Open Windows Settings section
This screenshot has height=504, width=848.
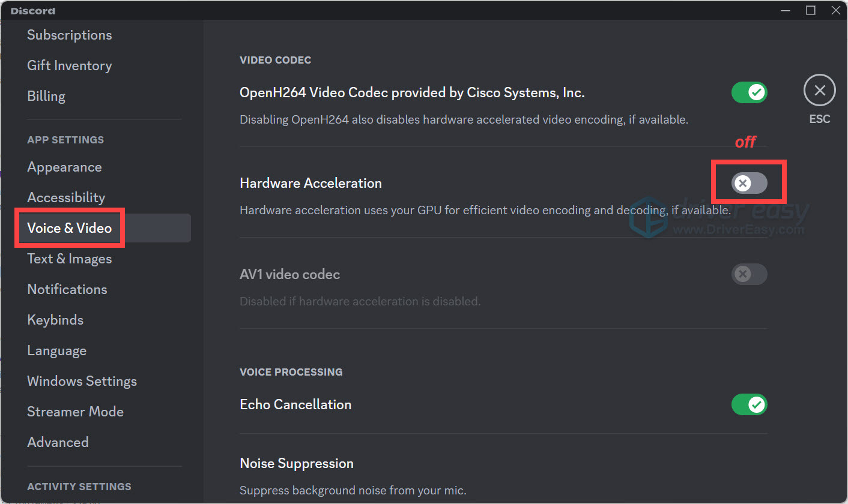point(82,380)
